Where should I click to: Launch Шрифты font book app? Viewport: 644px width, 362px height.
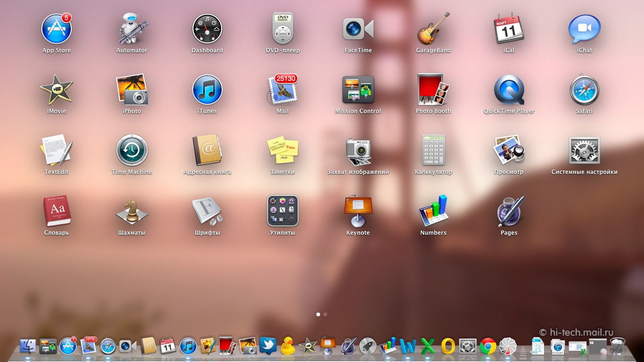(x=207, y=211)
